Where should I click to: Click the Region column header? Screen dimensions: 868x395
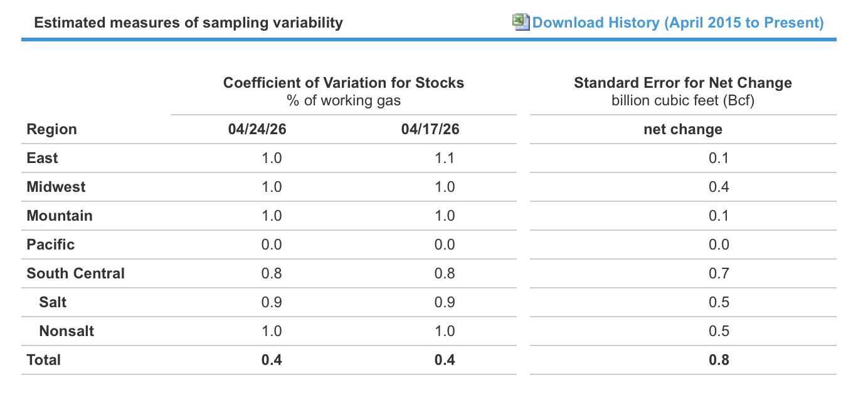pyautogui.click(x=51, y=130)
